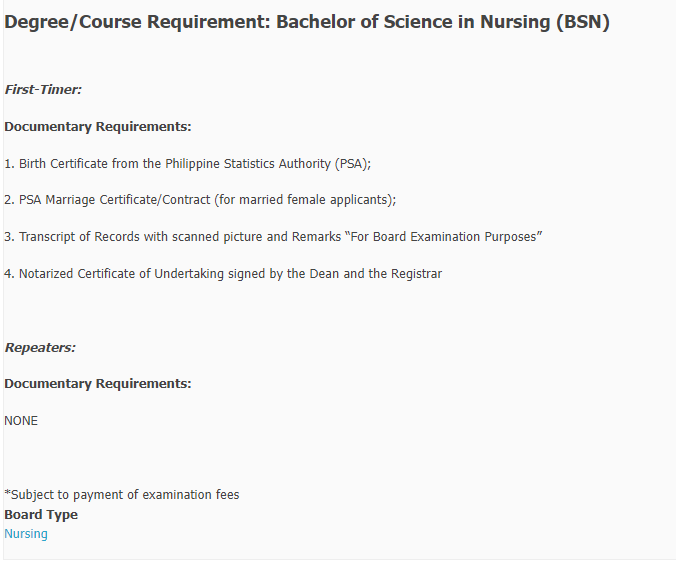The image size is (676, 567).
Task: Click the examination fees payment note
Action: 124,495
